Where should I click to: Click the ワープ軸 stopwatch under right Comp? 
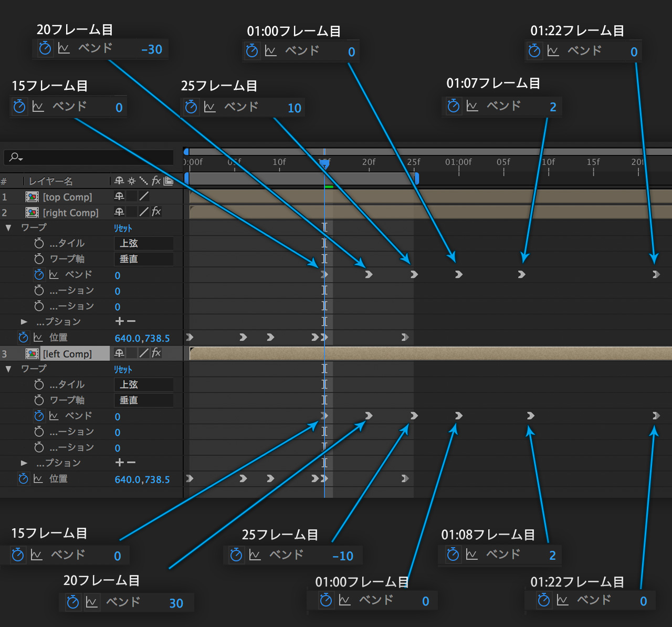coord(39,259)
